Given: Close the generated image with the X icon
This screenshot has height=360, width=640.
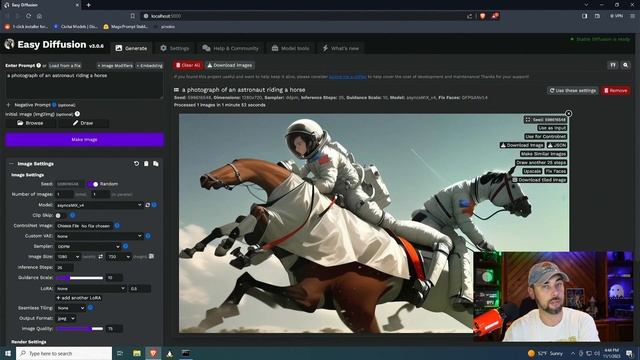Looking at the screenshot, I should (568, 113).
